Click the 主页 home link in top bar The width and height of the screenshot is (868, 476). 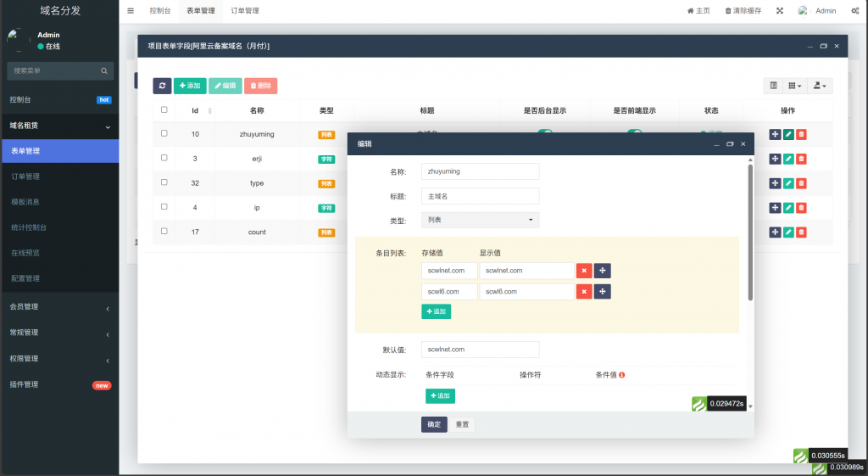click(x=698, y=10)
